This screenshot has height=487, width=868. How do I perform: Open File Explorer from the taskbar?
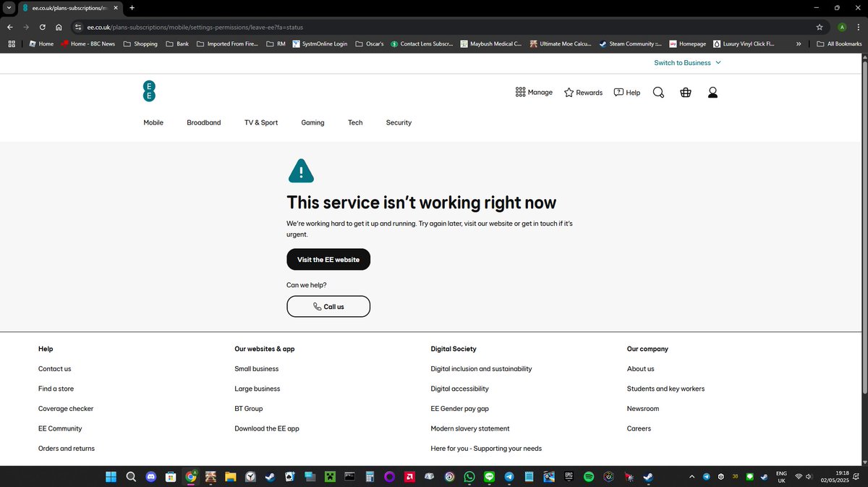tap(230, 477)
